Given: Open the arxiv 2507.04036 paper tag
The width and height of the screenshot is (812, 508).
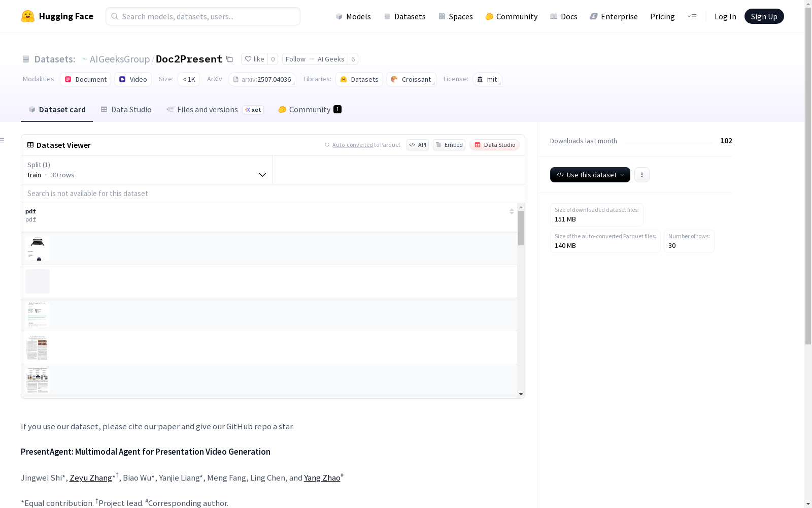Looking at the screenshot, I should click(x=262, y=79).
